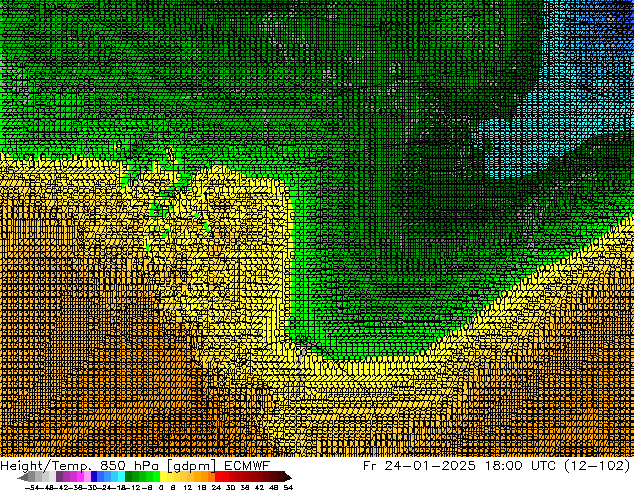Screen dimensions: 634x490
Task: Select the magenta swatch in the legend
Action: pos(80,476)
